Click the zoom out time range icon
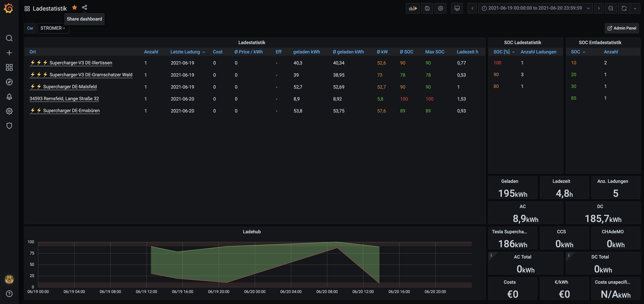 pos(611,8)
